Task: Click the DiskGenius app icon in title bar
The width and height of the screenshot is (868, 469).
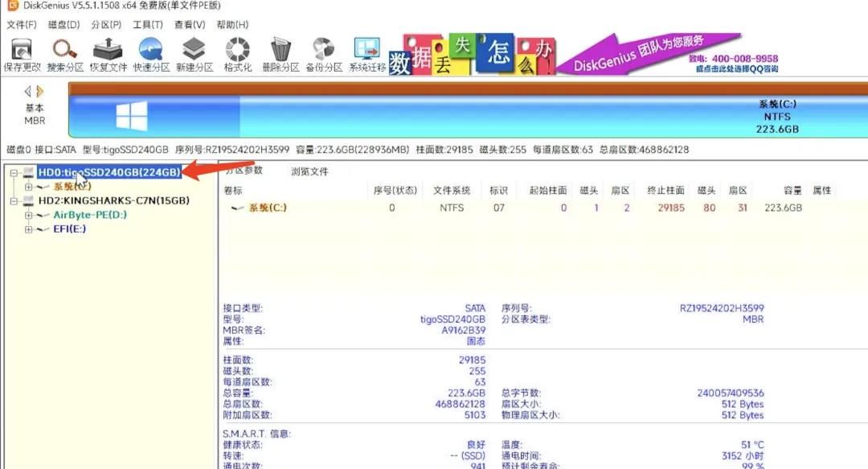Action: point(12,6)
